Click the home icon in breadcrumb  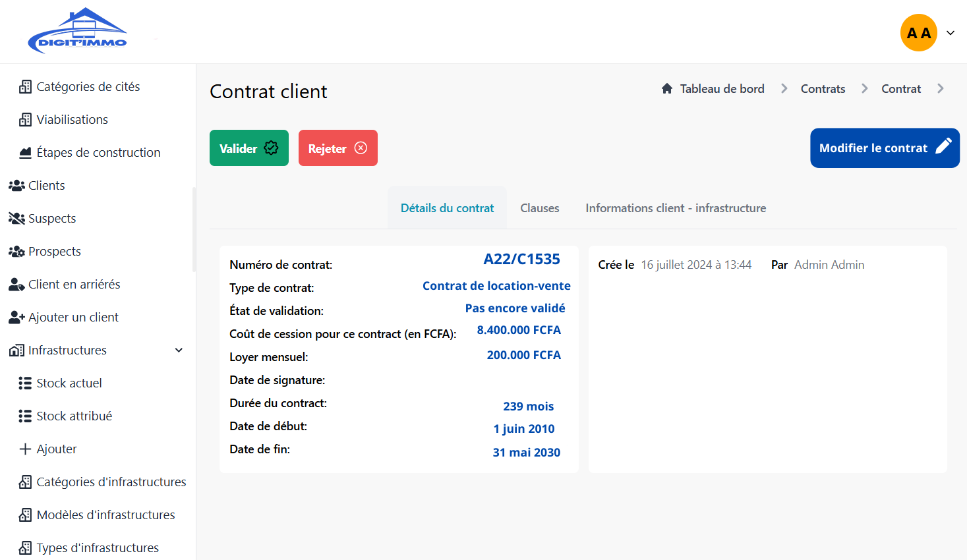(667, 89)
